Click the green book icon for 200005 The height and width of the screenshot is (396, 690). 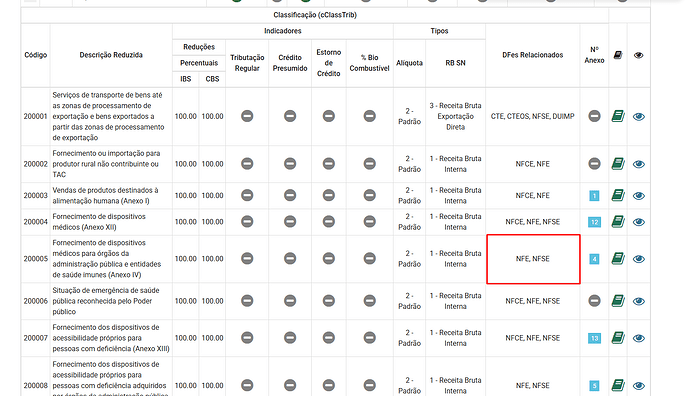coord(618,259)
